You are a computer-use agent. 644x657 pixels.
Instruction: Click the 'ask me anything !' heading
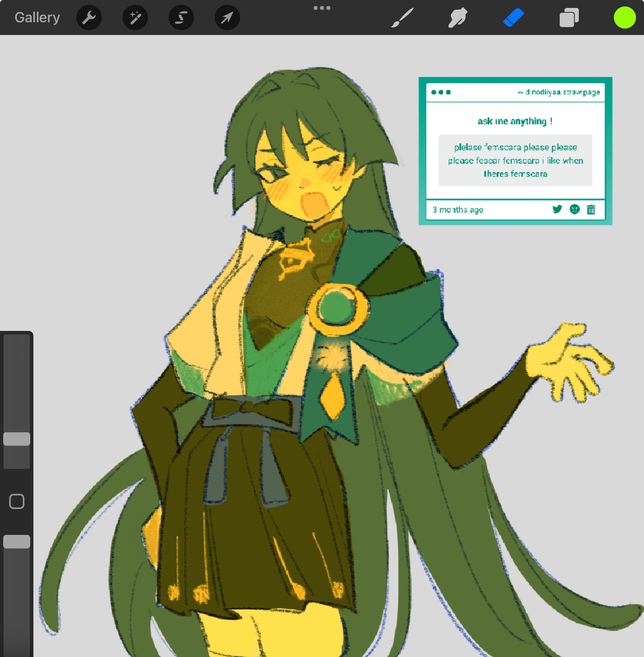tap(515, 121)
